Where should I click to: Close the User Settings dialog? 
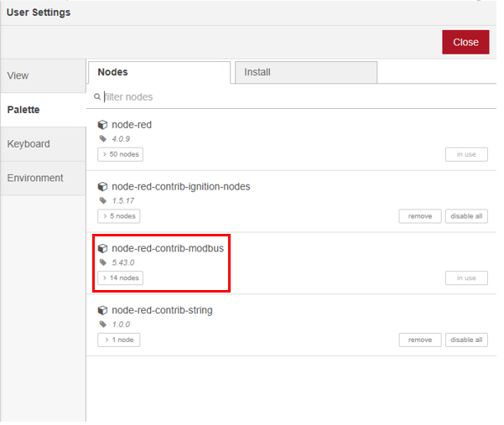[465, 42]
